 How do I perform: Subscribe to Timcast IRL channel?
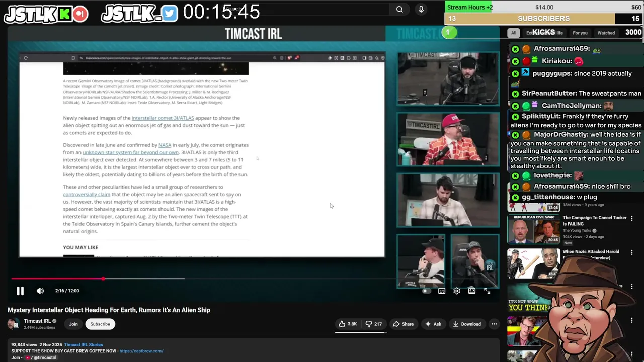100,324
